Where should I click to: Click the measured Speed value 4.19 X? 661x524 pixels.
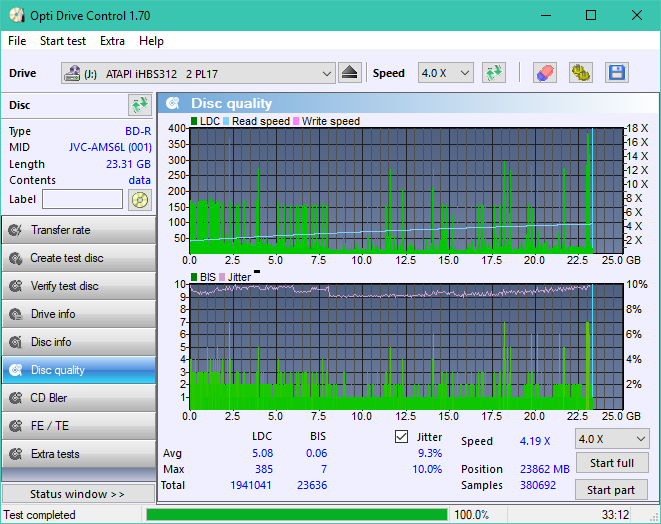pos(535,441)
